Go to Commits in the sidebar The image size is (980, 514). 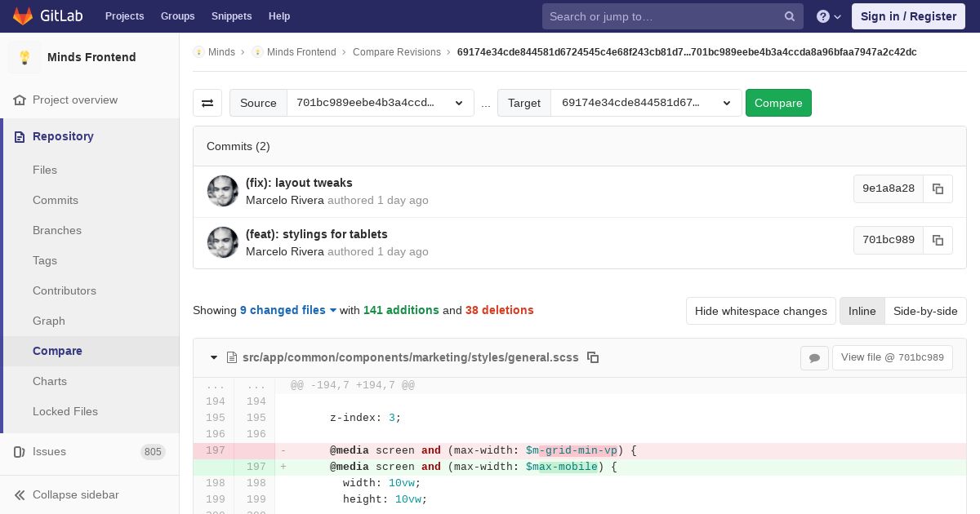click(56, 200)
